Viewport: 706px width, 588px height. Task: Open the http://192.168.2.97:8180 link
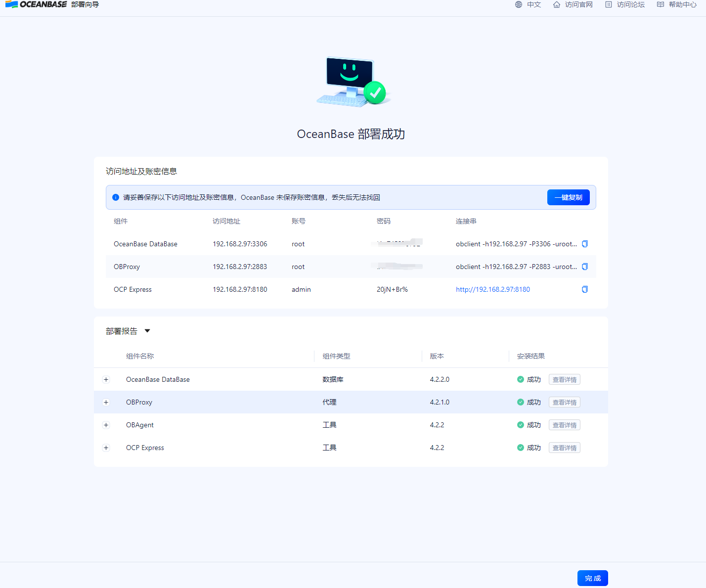tap(493, 289)
